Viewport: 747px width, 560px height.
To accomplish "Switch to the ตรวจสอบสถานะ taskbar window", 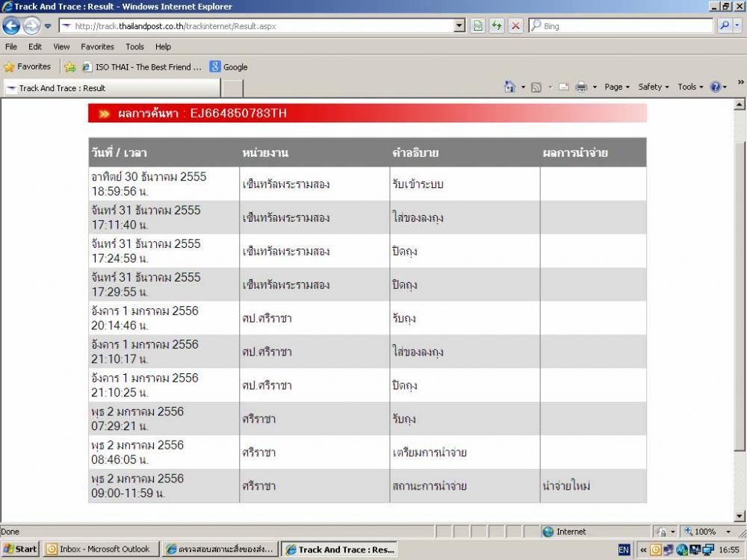I will 220,549.
